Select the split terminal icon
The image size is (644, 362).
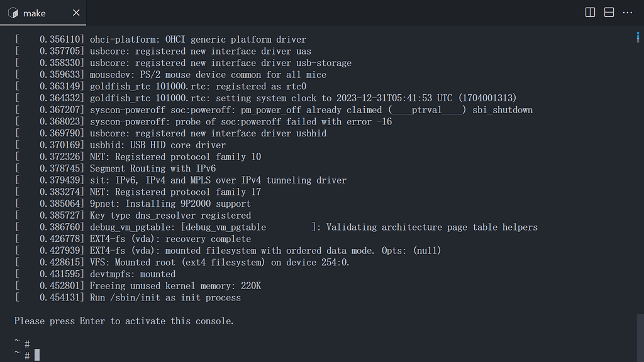589,13
